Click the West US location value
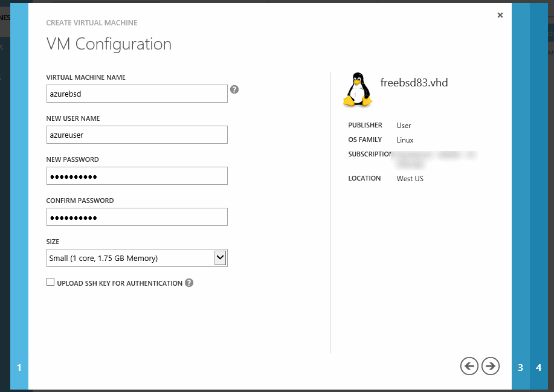This screenshot has height=392, width=554. [410, 179]
